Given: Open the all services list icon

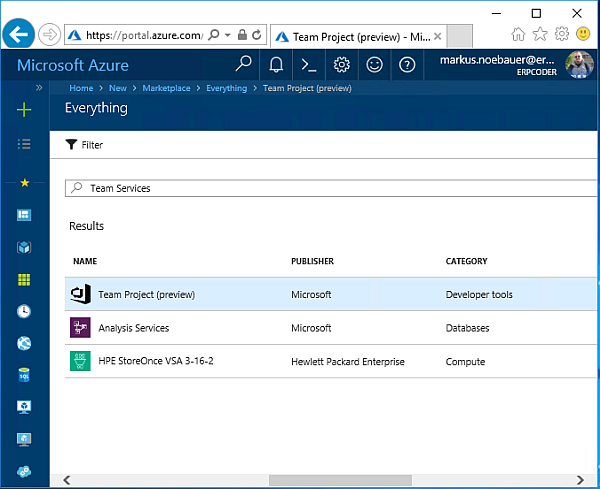Looking at the screenshot, I should 25,144.
